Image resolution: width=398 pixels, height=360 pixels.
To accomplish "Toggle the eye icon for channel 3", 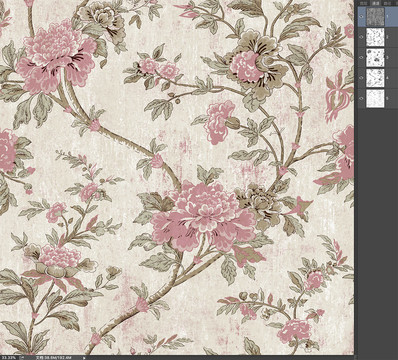I will [361, 57].
